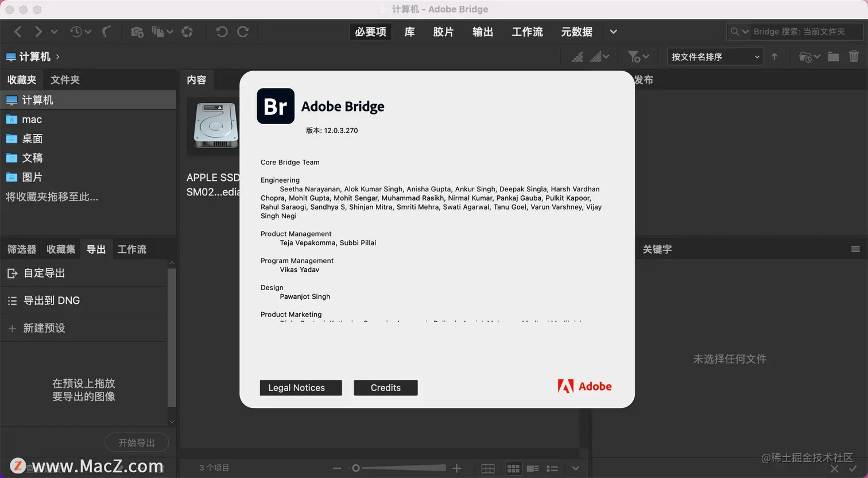Viewport: 868px width, 478px height.
Task: Select 导出到 DNG preset
Action: click(x=84, y=300)
